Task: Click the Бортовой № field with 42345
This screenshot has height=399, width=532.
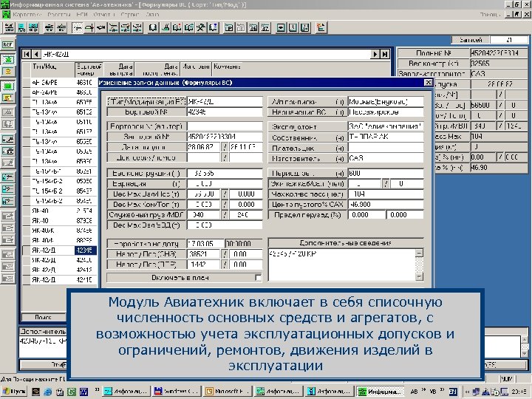Action: 225,112
